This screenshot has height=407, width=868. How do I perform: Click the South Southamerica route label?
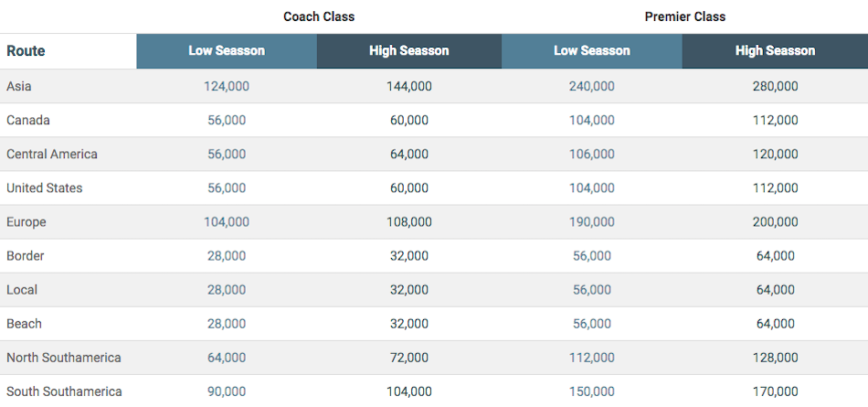click(x=64, y=391)
